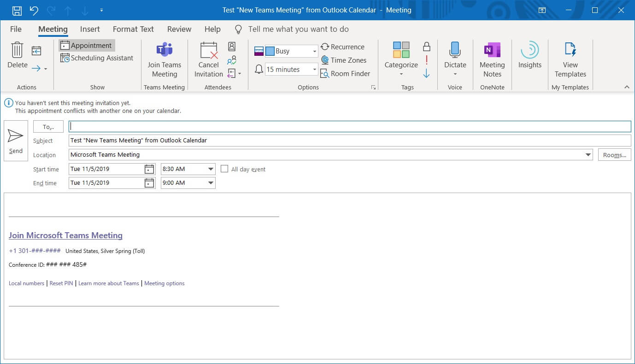Screen dimensions: 635x364
Task: Click the Tell me what you want to do box
Action: (x=298, y=29)
